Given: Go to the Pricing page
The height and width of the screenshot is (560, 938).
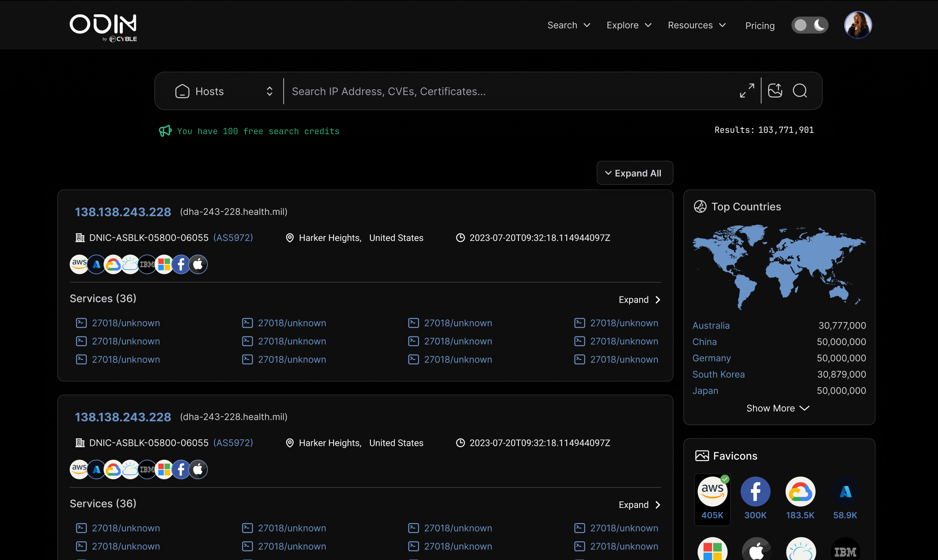Looking at the screenshot, I should point(760,26).
